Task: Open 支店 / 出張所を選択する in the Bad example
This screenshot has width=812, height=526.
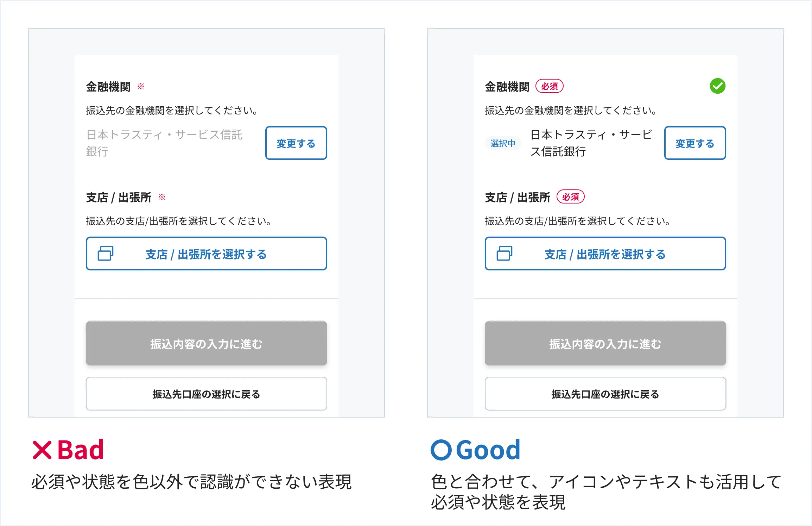Action: pos(206,254)
